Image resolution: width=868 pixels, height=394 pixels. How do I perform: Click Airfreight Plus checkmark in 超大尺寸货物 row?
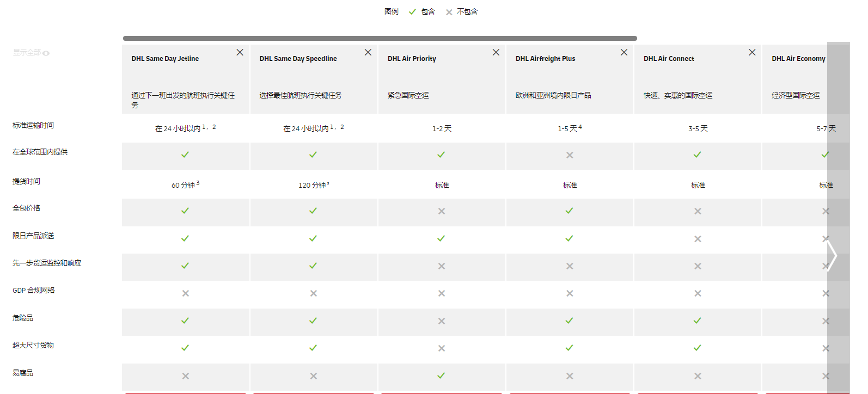(569, 348)
